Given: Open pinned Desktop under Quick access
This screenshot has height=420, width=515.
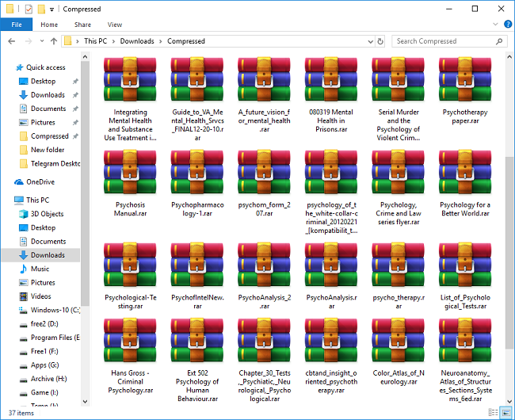Looking at the screenshot, I should 43,81.
